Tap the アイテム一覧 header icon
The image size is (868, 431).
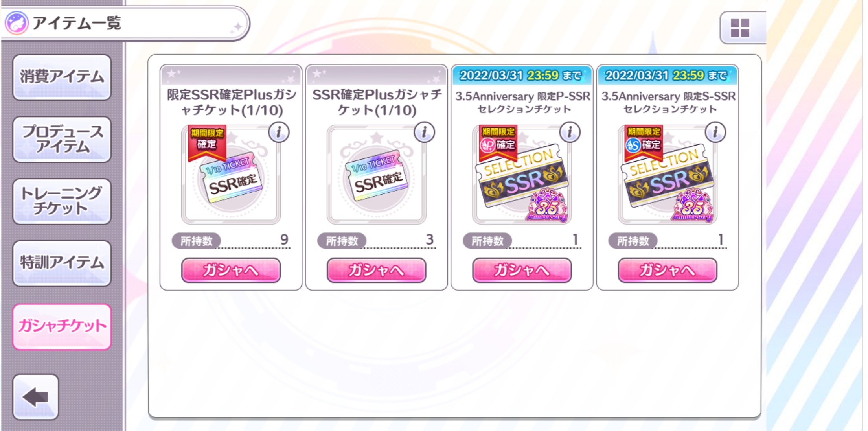click(x=17, y=23)
